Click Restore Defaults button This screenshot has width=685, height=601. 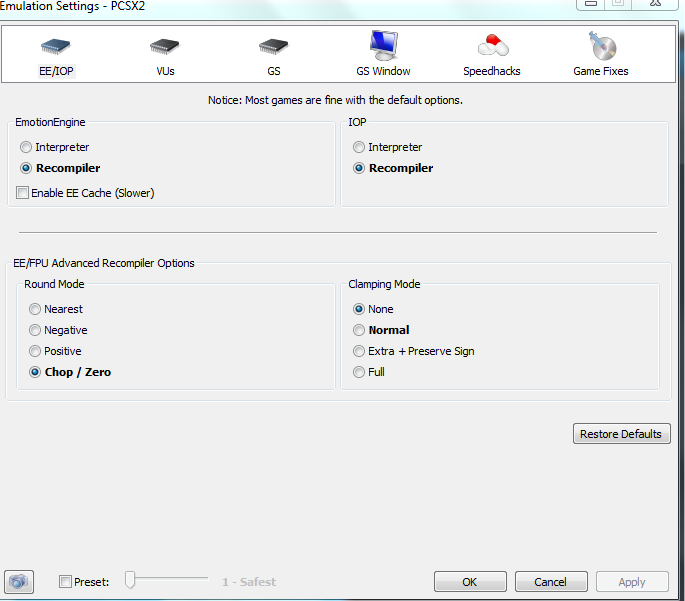[x=622, y=434]
